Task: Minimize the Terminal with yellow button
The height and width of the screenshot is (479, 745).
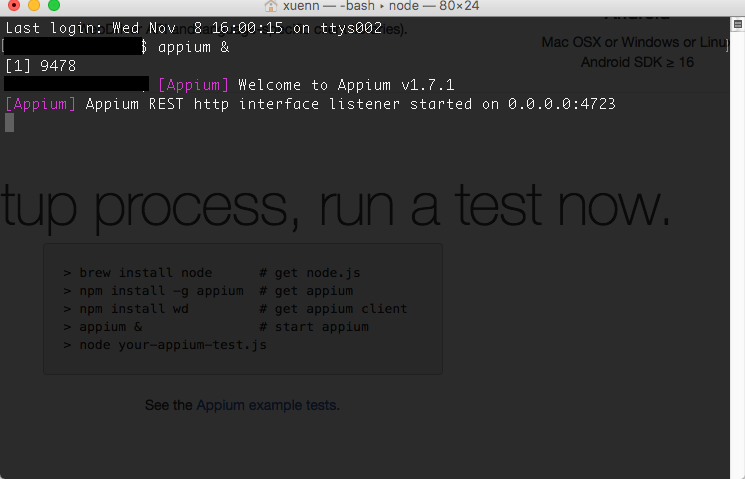Action: 34,5
